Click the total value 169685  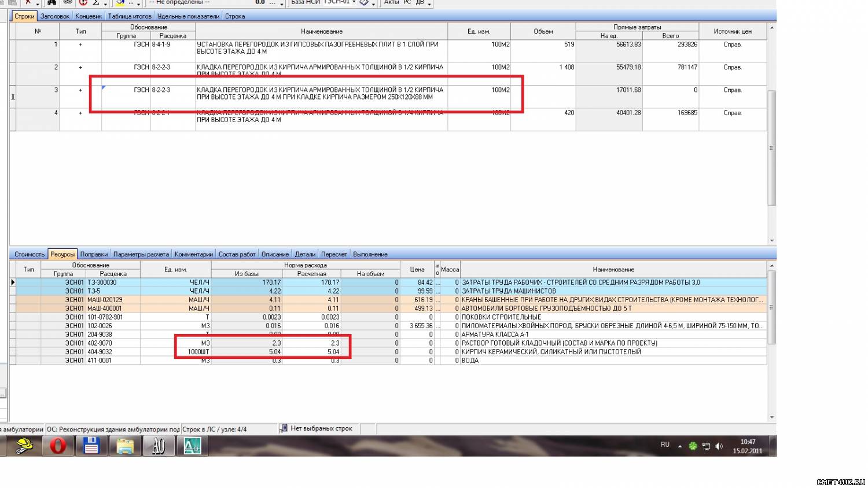[687, 113]
